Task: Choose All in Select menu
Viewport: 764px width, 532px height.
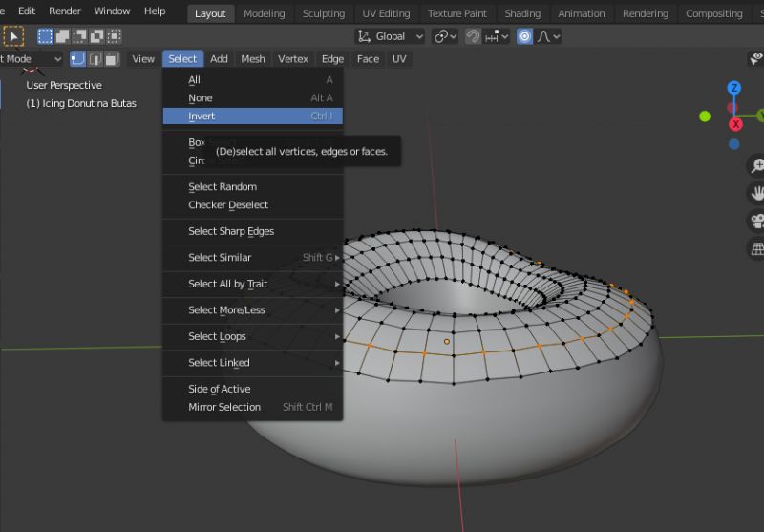Action: (253, 80)
